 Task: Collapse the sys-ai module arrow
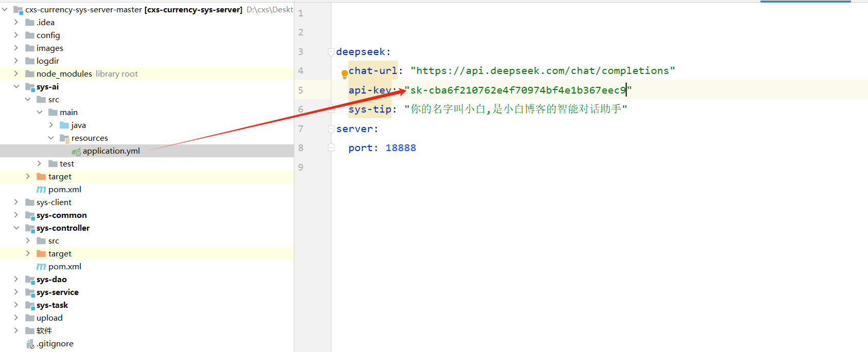[x=16, y=86]
